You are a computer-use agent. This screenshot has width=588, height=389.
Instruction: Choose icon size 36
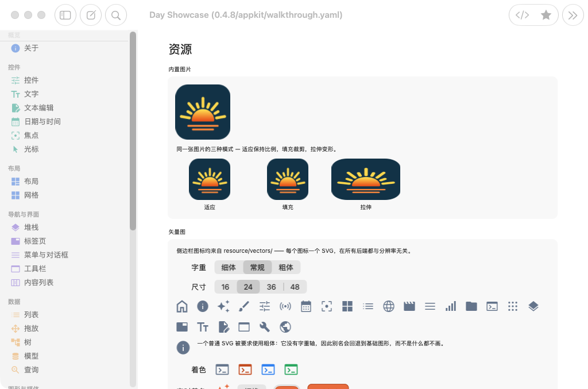click(272, 287)
